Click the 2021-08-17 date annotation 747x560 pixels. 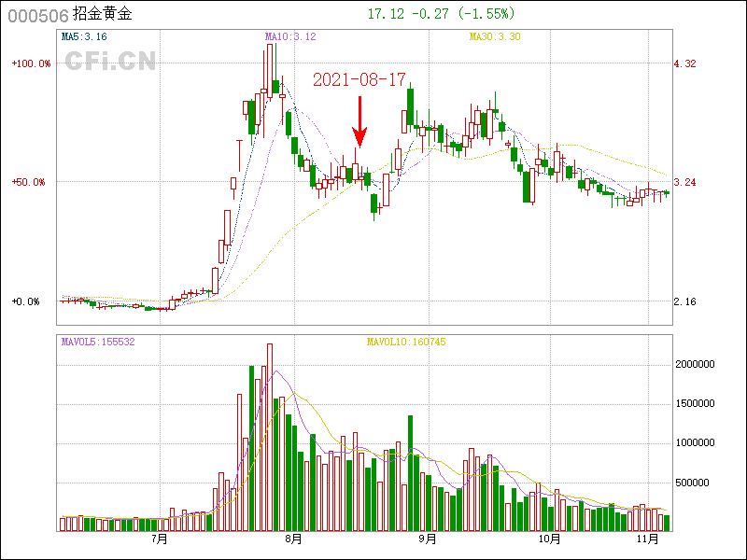pyautogui.click(x=359, y=80)
